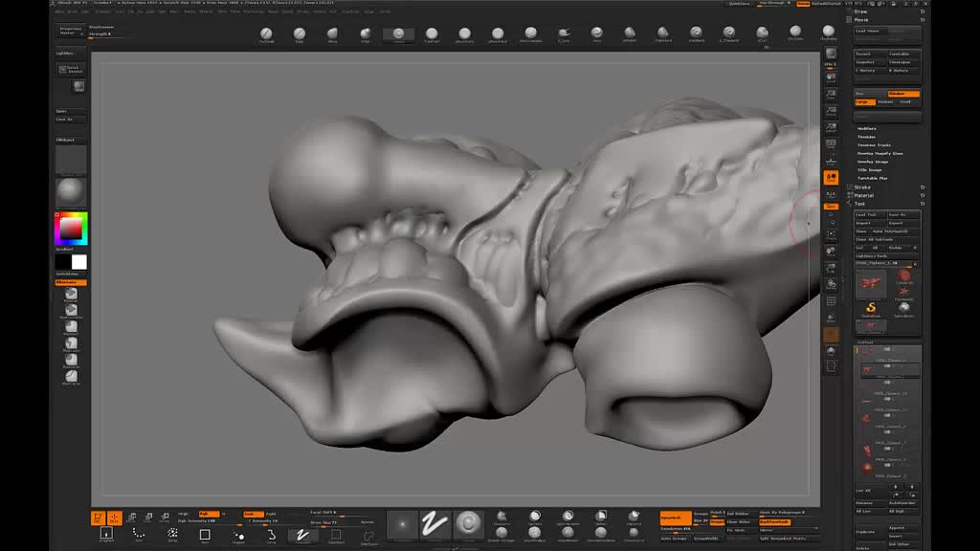The height and width of the screenshot is (551, 980).
Task: Select DragRect stroke icon
Action: pyautogui.click(x=106, y=536)
